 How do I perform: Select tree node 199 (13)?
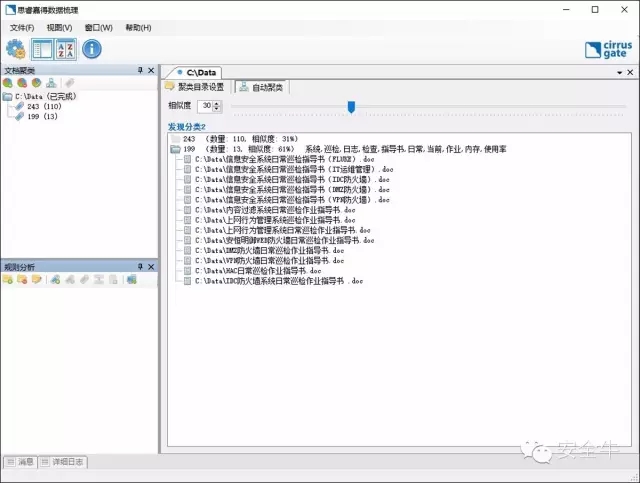click(x=42, y=116)
